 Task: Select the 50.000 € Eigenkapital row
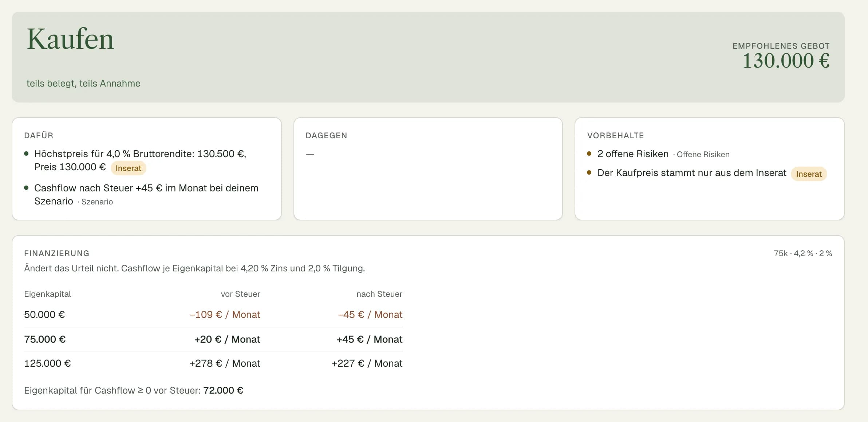tap(213, 315)
